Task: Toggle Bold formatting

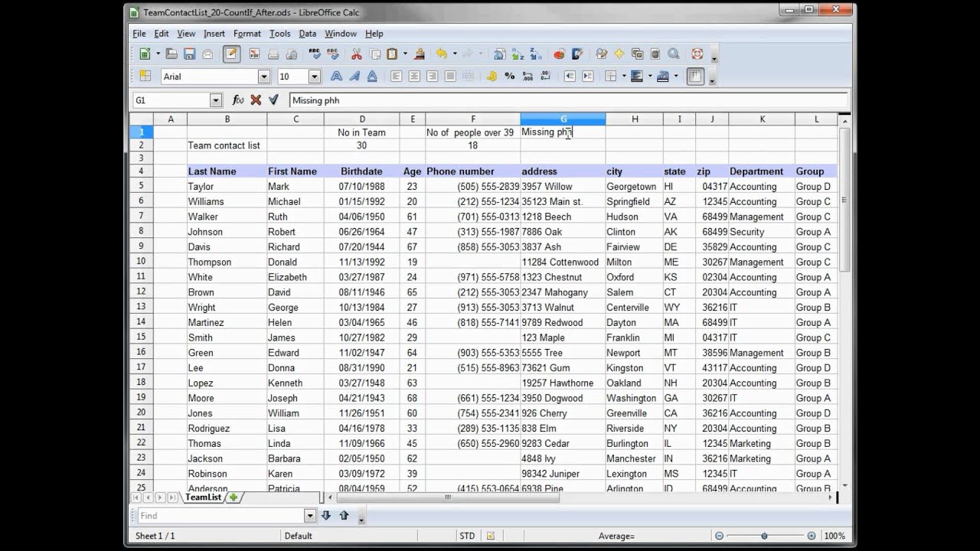Action: click(x=336, y=77)
